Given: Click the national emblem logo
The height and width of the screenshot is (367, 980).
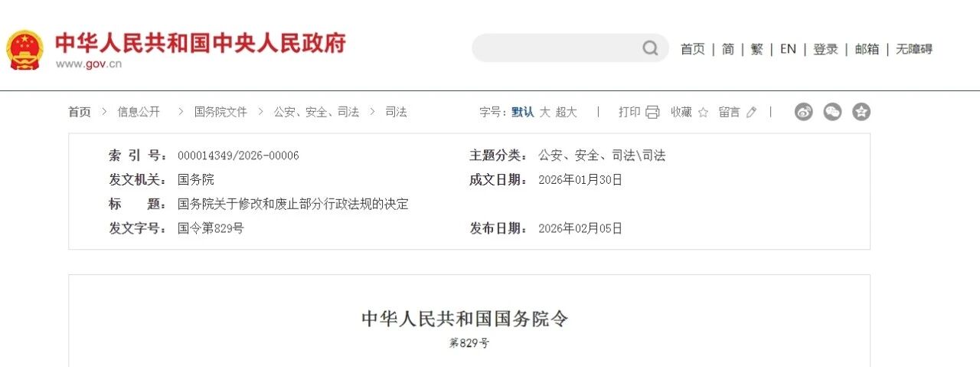Looking at the screenshot, I should click(x=25, y=50).
